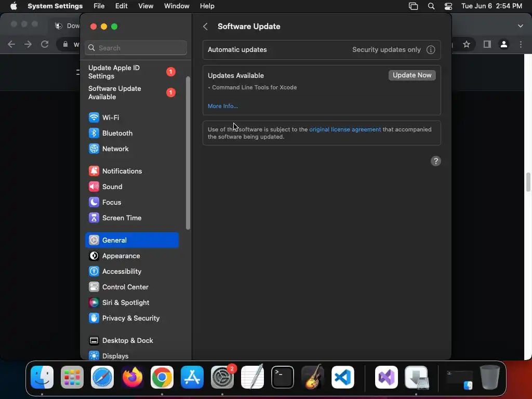Open the System Settings menu

[55, 6]
